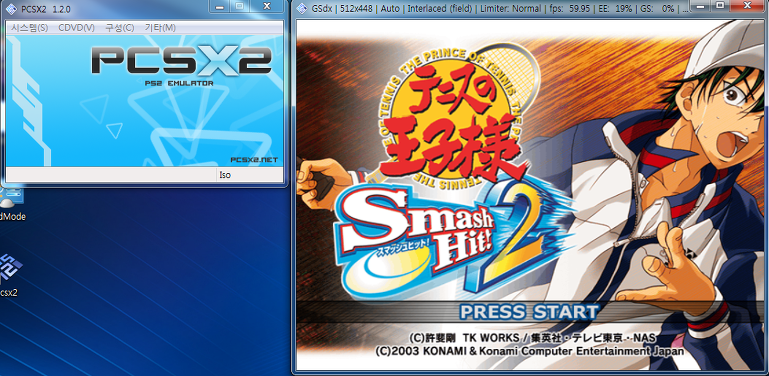Open the CDVD(V) menu
The width and height of the screenshot is (769, 376).
click(x=77, y=28)
